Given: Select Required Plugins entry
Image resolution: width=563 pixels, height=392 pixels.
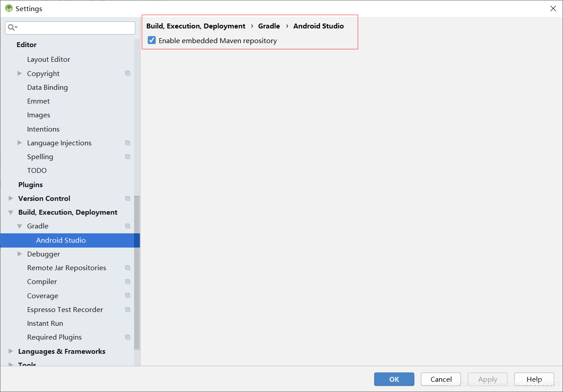Looking at the screenshot, I should point(54,337).
